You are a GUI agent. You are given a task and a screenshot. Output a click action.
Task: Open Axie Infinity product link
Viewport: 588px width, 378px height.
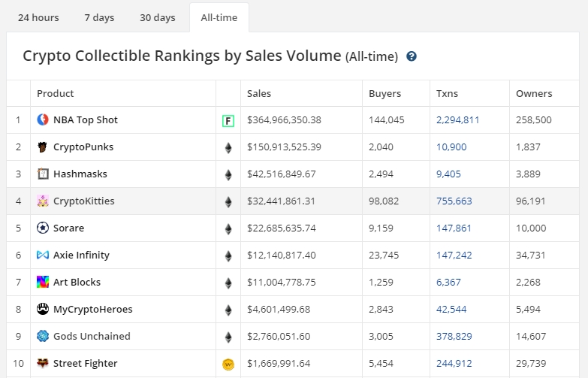[81, 255]
